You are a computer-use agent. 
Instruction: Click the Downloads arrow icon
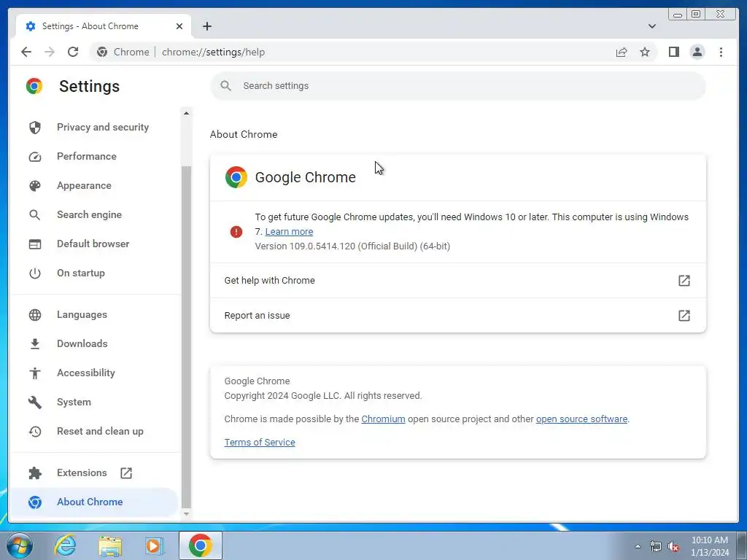click(x=35, y=344)
